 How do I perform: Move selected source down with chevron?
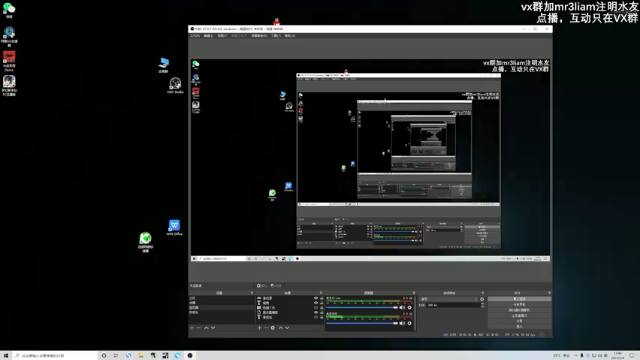pyautogui.click(x=287, y=328)
